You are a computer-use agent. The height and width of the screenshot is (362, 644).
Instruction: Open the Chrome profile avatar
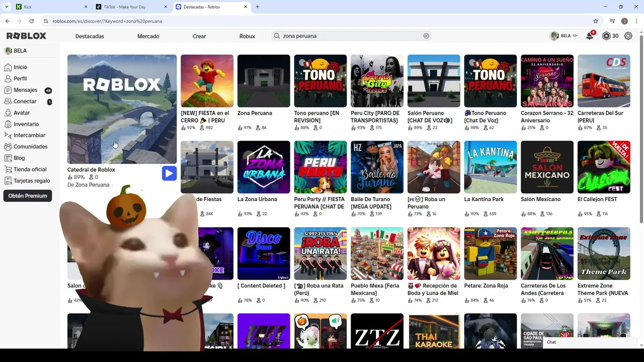coord(624,21)
